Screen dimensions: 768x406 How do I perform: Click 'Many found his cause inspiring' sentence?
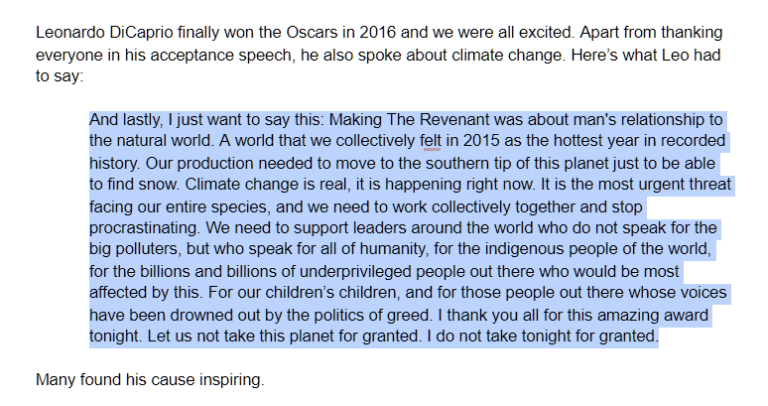click(150, 380)
